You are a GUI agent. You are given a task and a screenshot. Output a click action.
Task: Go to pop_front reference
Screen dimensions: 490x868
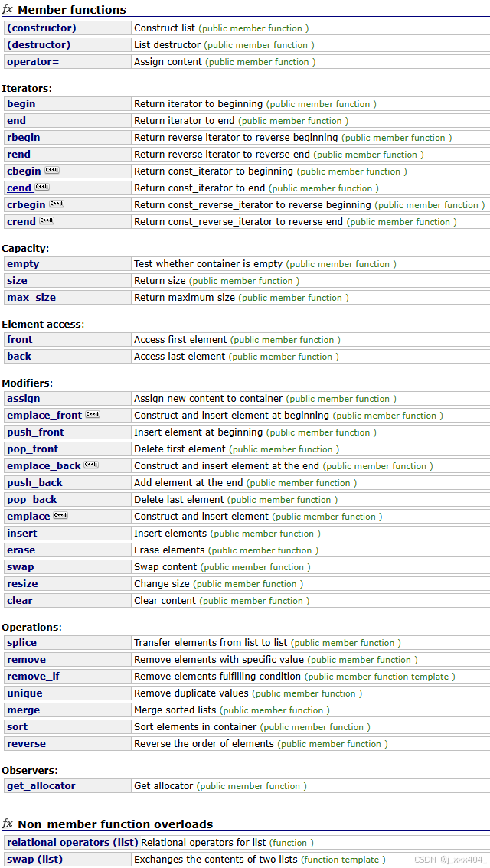32,449
